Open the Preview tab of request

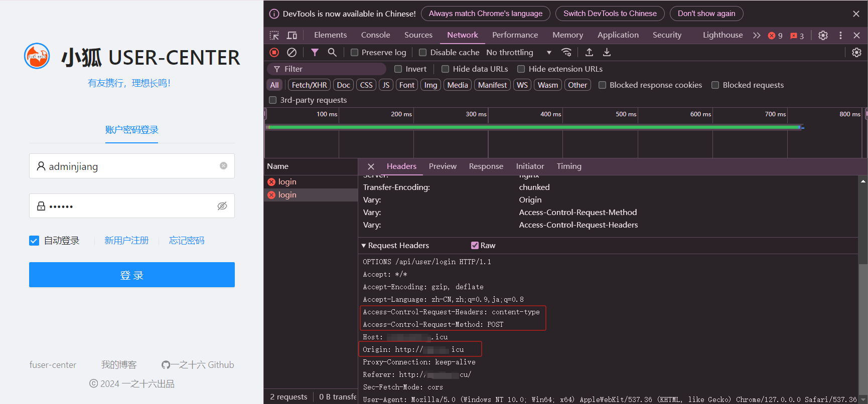coord(443,166)
